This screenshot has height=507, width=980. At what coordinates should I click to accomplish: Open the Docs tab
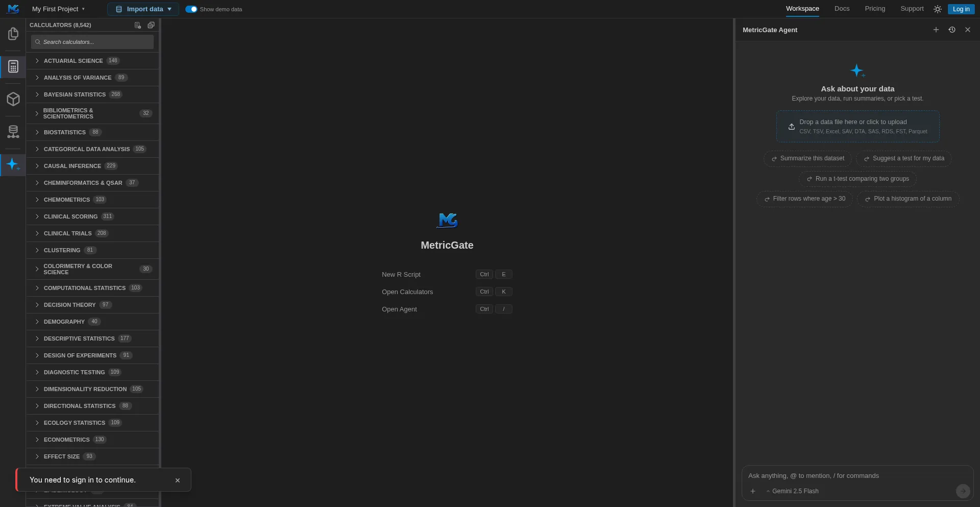click(842, 9)
